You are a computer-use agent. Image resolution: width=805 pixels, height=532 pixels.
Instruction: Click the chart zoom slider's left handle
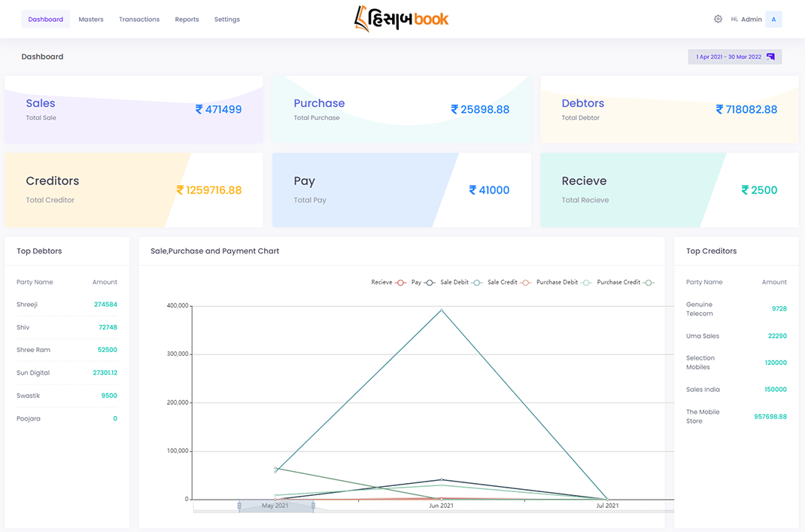coord(239,506)
